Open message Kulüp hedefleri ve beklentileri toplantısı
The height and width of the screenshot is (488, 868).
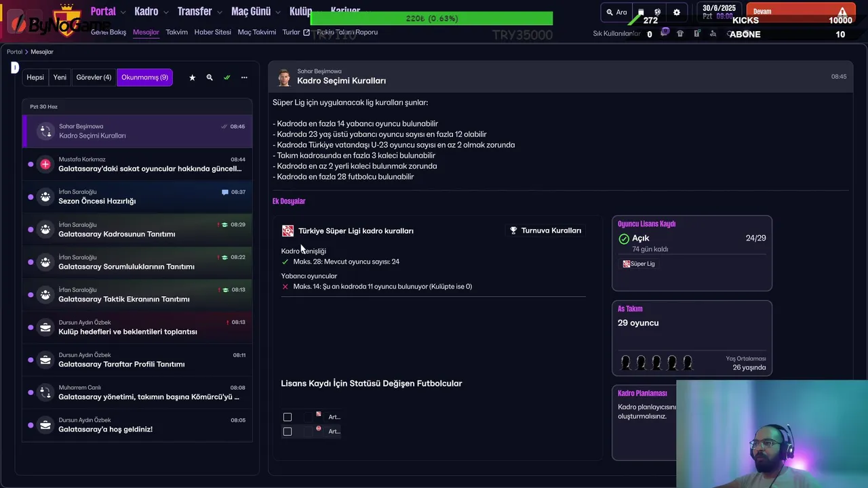(x=137, y=327)
